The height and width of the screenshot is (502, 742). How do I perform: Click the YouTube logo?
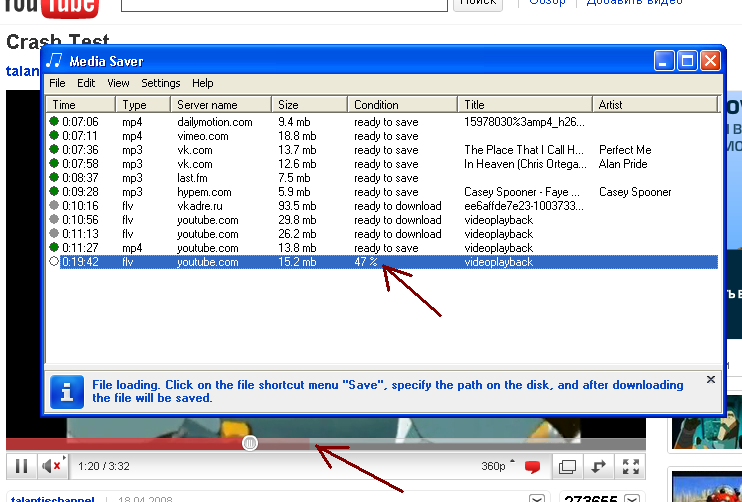point(51,7)
